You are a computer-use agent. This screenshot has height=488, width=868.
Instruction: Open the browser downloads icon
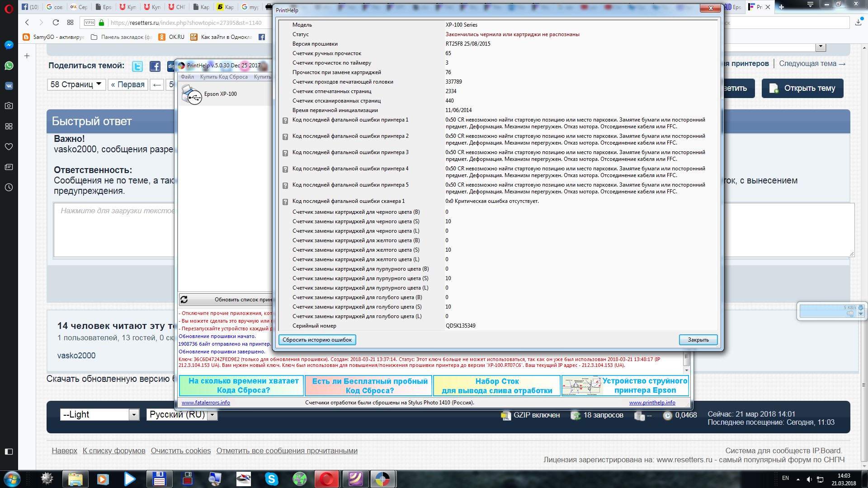tap(858, 23)
